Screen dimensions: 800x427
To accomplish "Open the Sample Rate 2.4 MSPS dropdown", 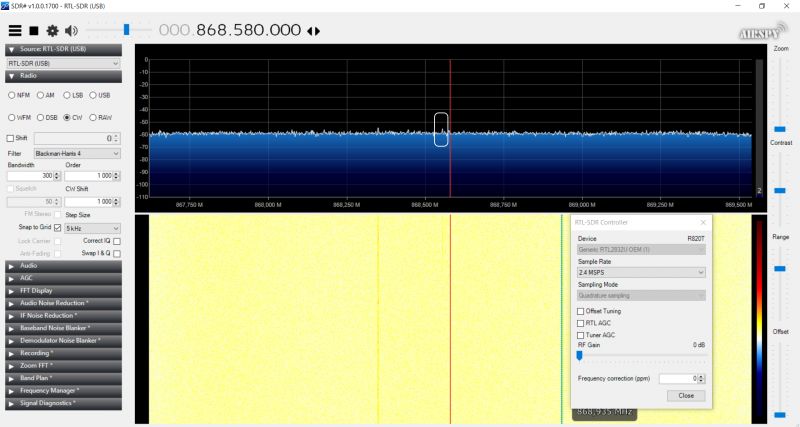I will tap(641, 272).
